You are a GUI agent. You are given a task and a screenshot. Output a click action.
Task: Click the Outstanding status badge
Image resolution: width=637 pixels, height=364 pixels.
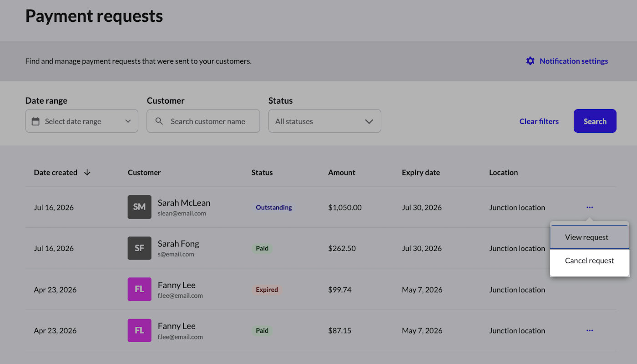[274, 207]
